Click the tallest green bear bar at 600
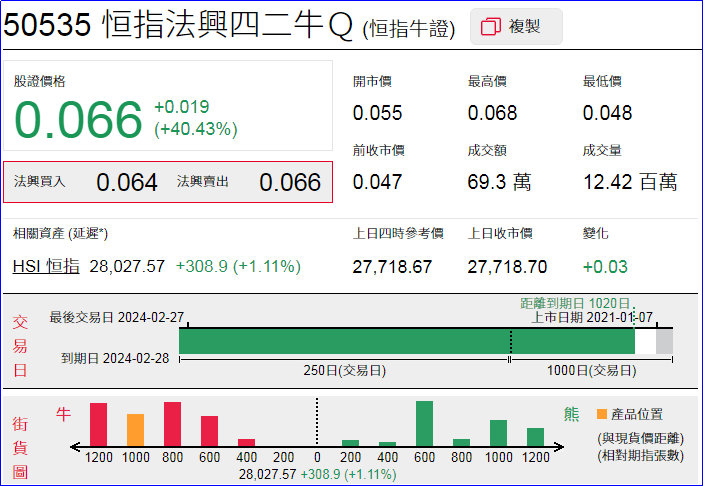Screen dimensions: 704x486 pos(424,424)
